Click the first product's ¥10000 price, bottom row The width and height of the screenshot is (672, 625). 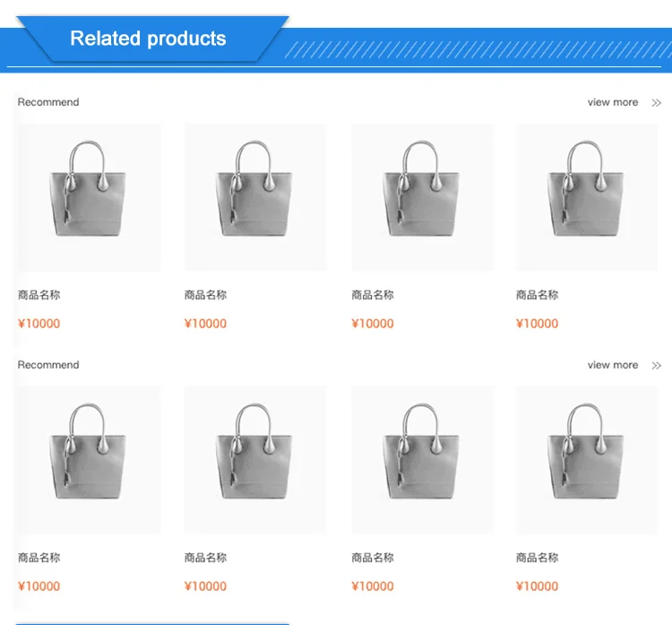pyautogui.click(x=39, y=586)
